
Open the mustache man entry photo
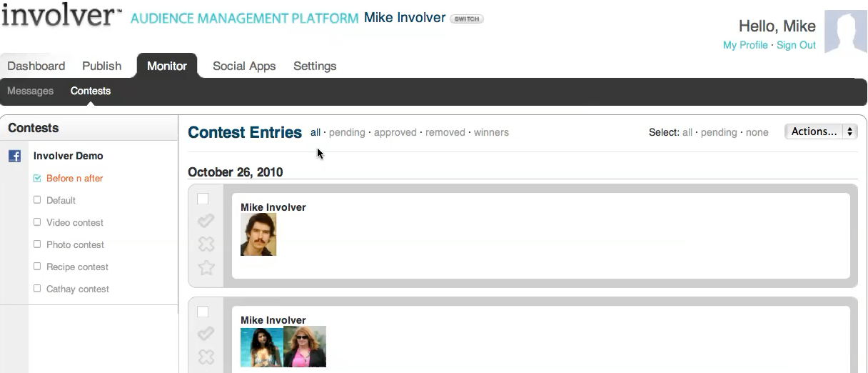(258, 234)
